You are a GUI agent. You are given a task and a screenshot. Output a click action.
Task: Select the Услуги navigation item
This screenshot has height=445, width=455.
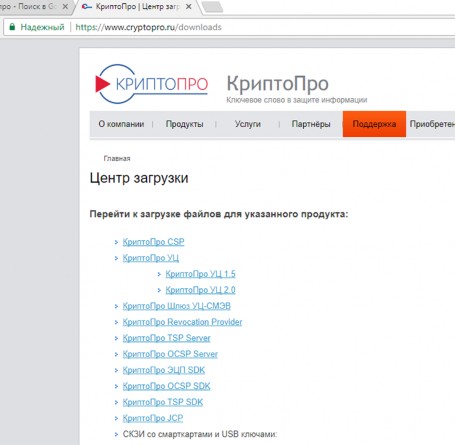click(248, 124)
